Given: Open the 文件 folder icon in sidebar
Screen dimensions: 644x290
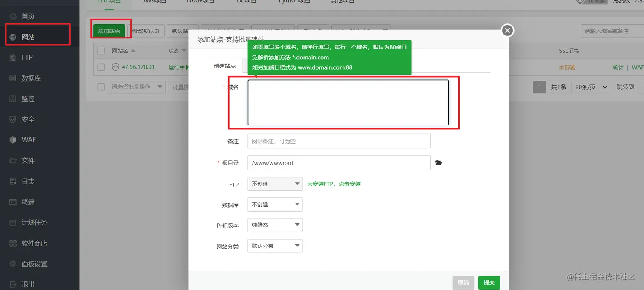Looking at the screenshot, I should [13, 160].
